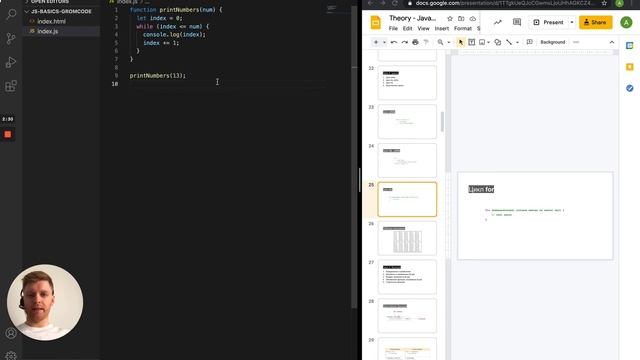Undo the last action in Slides
This screenshot has height=360, width=640.
(x=393, y=42)
